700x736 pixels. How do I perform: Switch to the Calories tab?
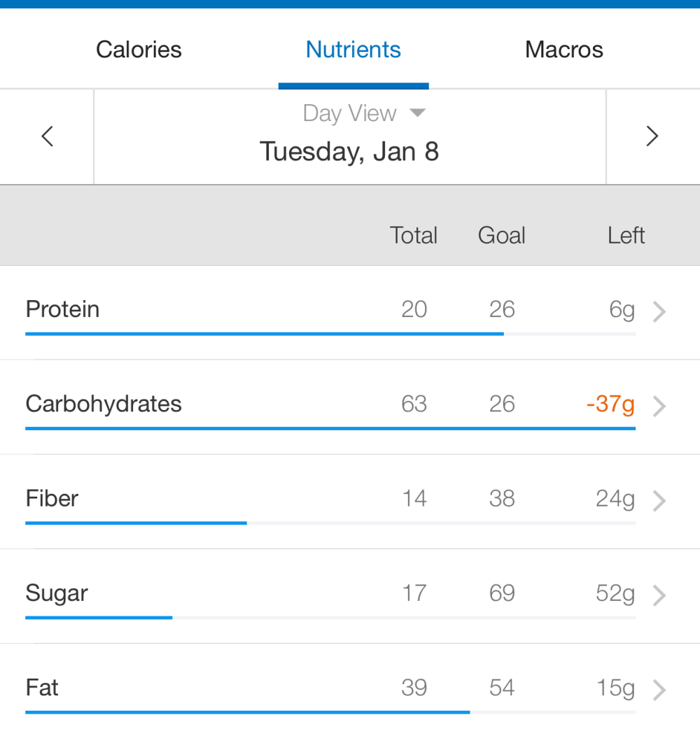(x=139, y=50)
